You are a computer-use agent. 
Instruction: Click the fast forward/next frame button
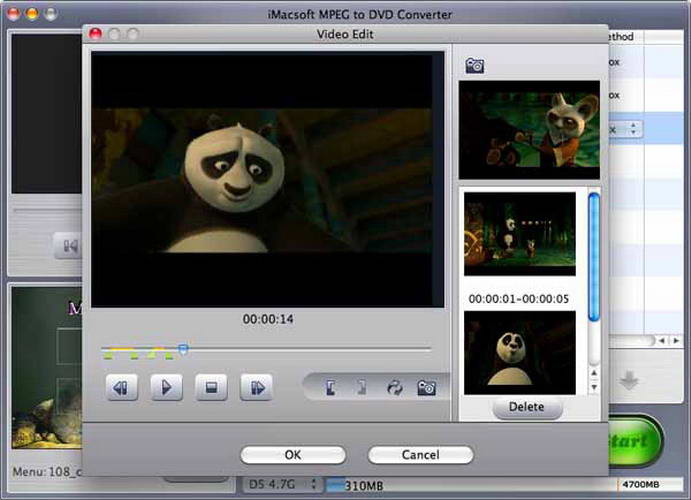tap(256, 388)
